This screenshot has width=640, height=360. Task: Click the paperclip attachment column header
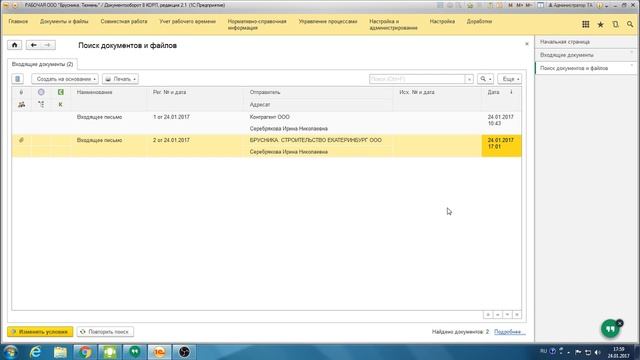21,92
